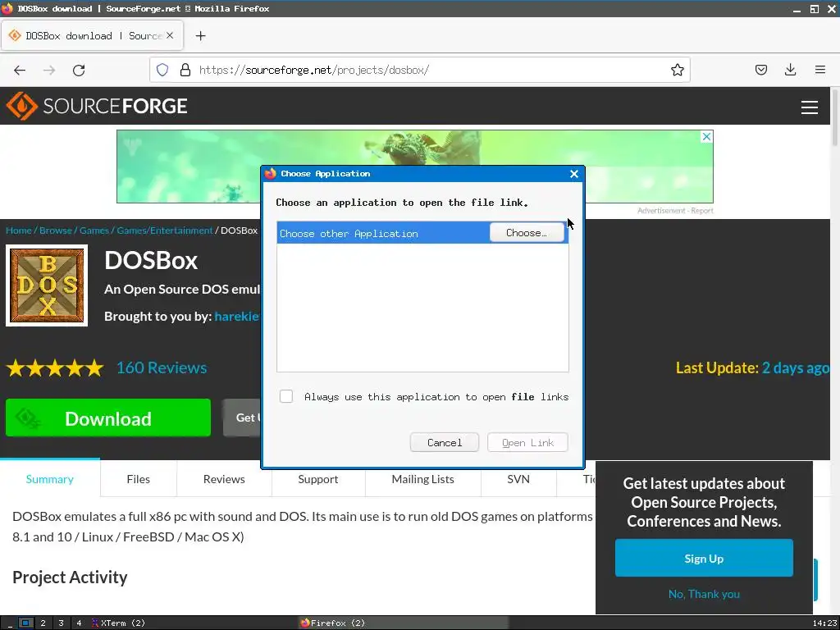Viewport: 840px width, 630px height.
Task: Click the Sign Up button
Action: pyautogui.click(x=704, y=558)
